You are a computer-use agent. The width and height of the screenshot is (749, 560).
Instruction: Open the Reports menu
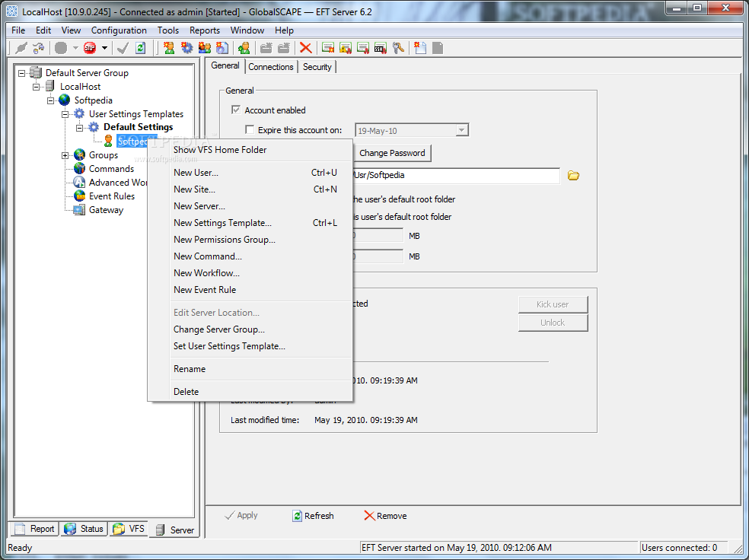click(x=205, y=30)
